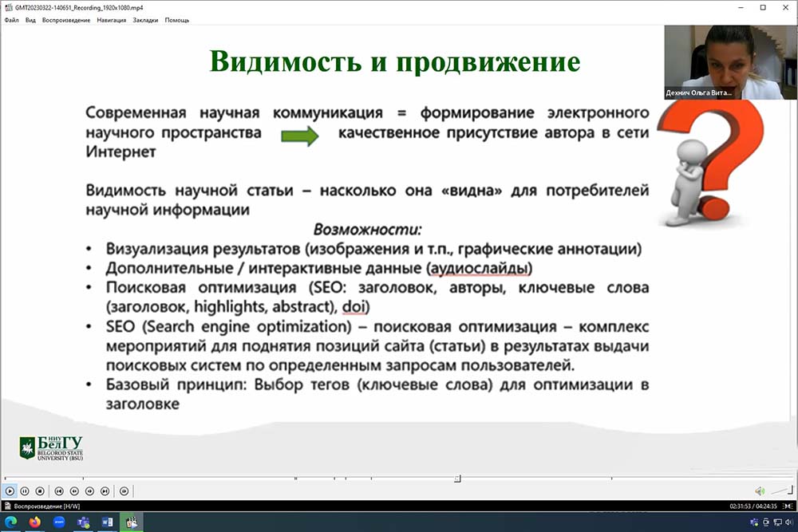Click the seek bar position handle
The height and width of the screenshot is (532, 798).
tap(457, 479)
